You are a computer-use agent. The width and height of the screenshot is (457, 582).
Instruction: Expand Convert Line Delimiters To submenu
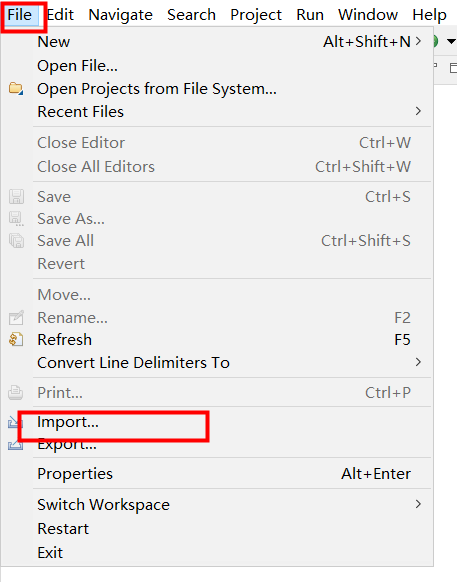418,362
